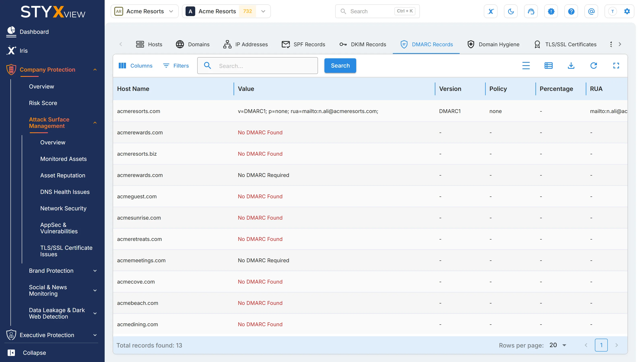644x362 pixels.
Task: Click the table Search... input
Action: pyautogui.click(x=258, y=66)
